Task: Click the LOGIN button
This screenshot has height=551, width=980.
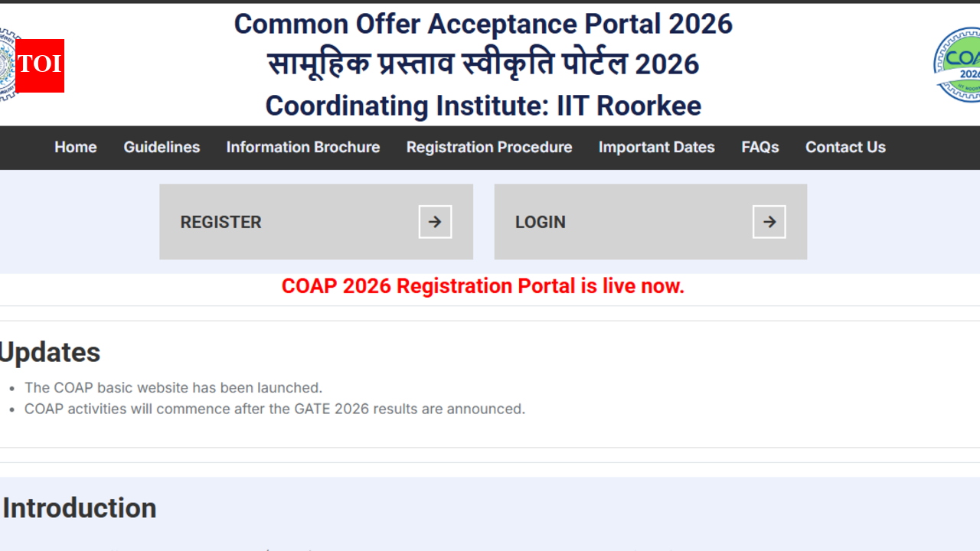Action: click(650, 222)
